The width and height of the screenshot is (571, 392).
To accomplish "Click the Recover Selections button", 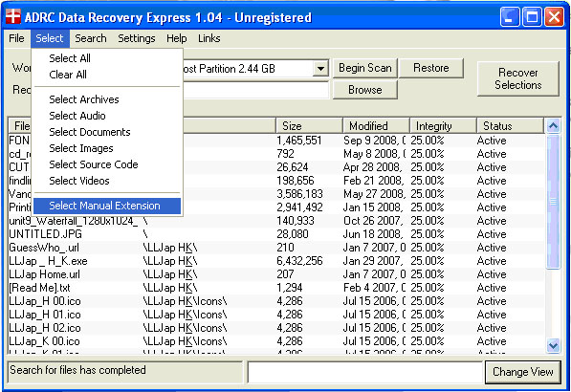I will tap(517, 78).
